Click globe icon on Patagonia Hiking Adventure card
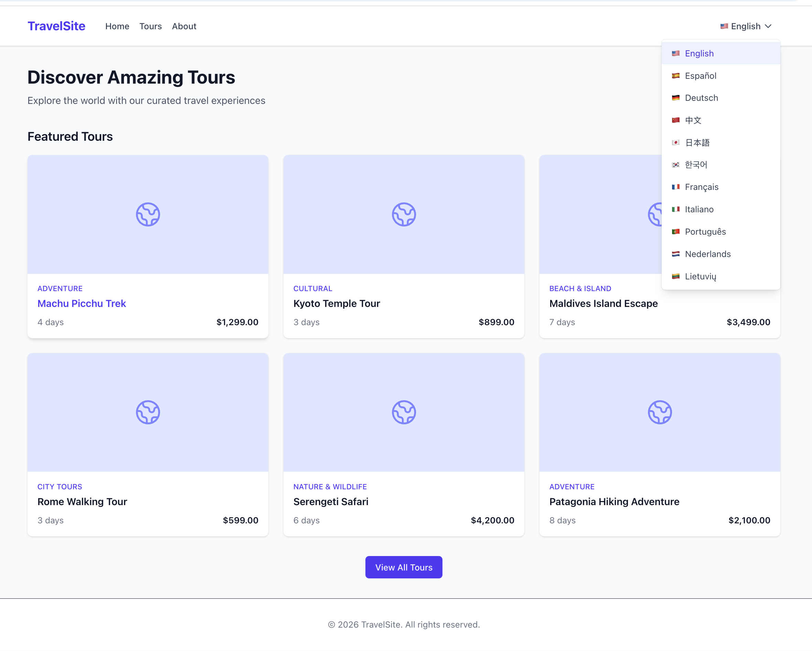The width and height of the screenshot is (812, 651). click(660, 412)
